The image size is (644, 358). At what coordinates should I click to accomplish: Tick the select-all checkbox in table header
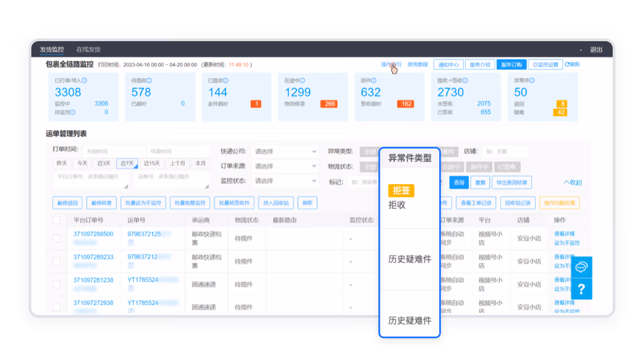(x=56, y=220)
